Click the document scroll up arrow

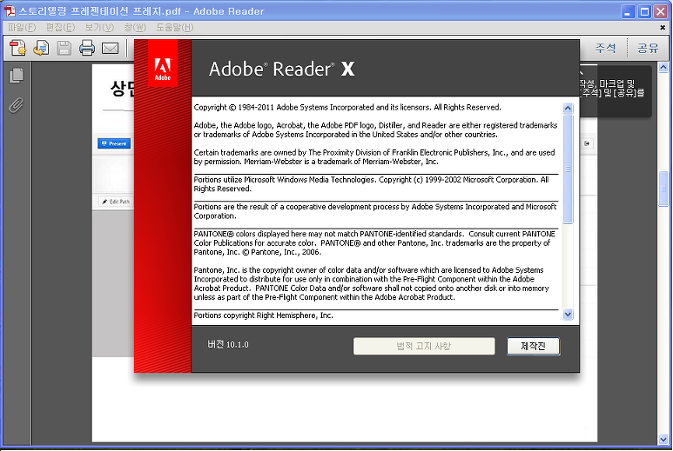tap(664, 67)
